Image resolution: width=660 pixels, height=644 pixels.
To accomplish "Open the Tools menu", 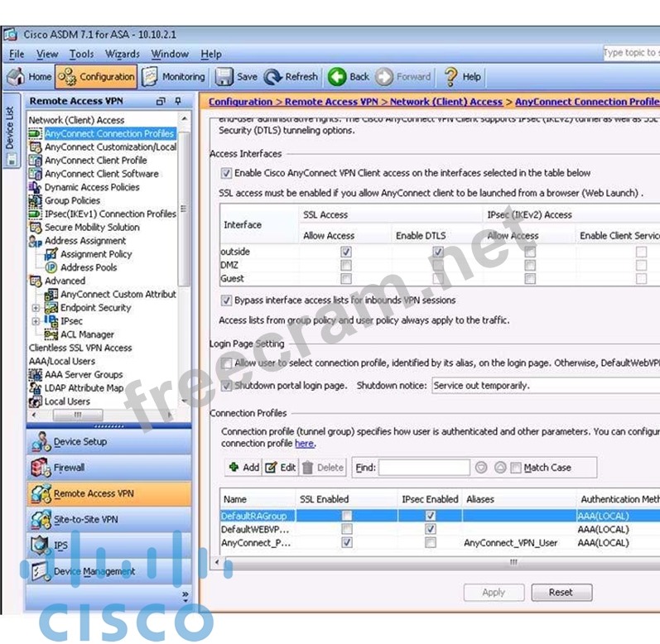I will [x=81, y=55].
